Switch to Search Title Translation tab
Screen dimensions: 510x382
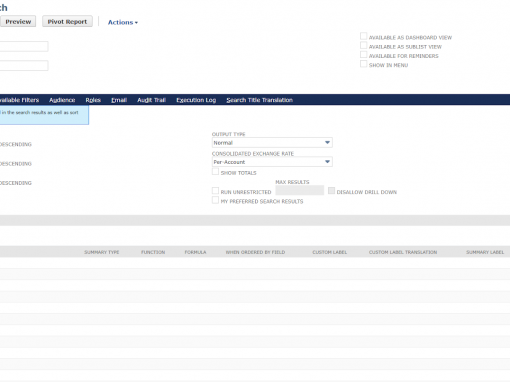pyautogui.click(x=259, y=100)
